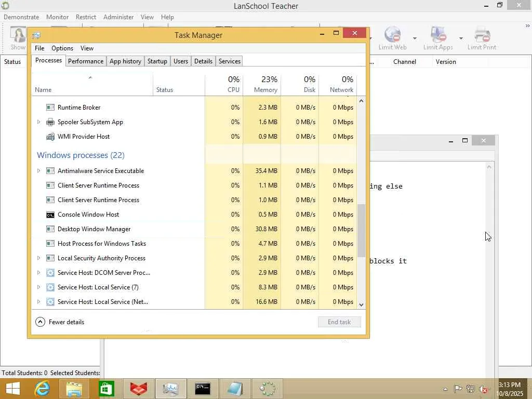532x399 pixels.
Task: Switch to the Services tab
Action: pyautogui.click(x=229, y=61)
